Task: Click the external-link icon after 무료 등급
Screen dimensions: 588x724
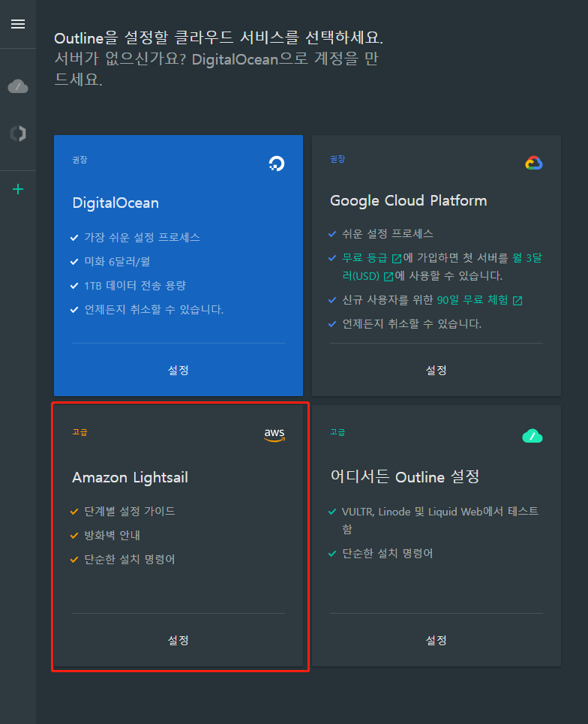Action: click(397, 258)
